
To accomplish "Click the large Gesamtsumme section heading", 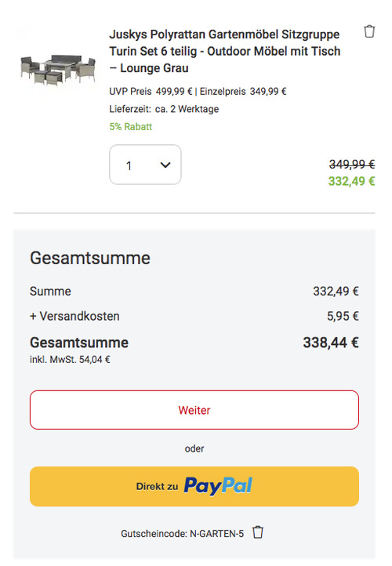I will (90, 258).
